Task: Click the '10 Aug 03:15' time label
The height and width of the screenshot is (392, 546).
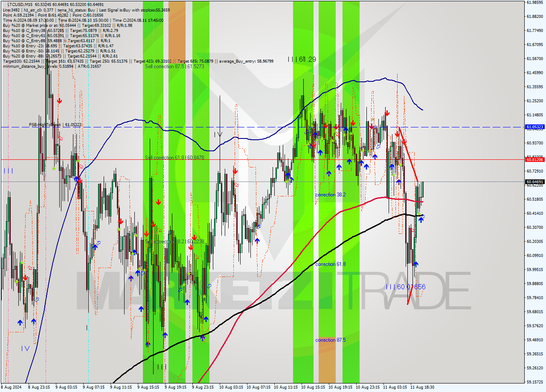Action: 231,387
